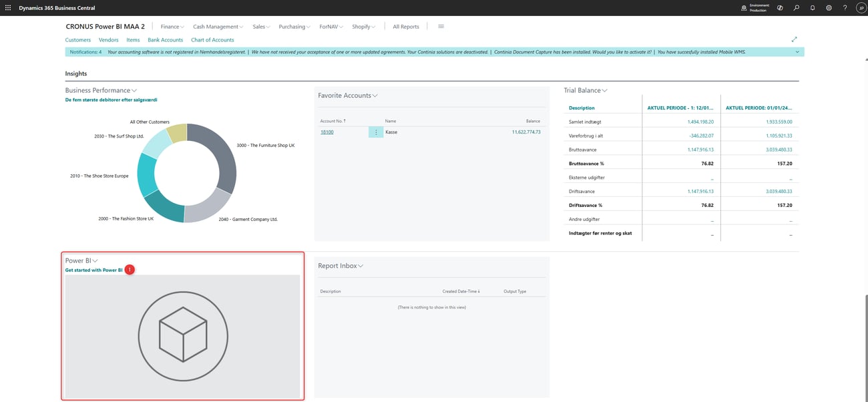The width and height of the screenshot is (868, 402).
Task: Open the Environment Production indicator
Action: 756,8
